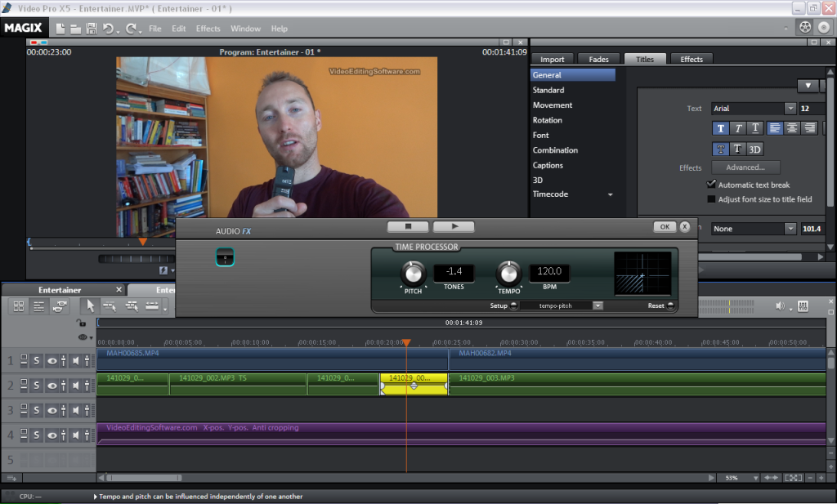The height and width of the screenshot is (504, 837).
Task: Open the Arial font dropdown
Action: click(790, 108)
